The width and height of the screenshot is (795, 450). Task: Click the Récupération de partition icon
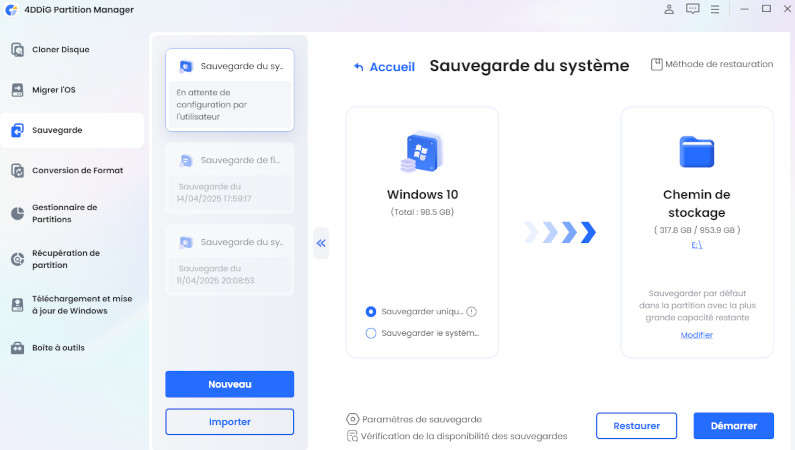click(x=17, y=259)
